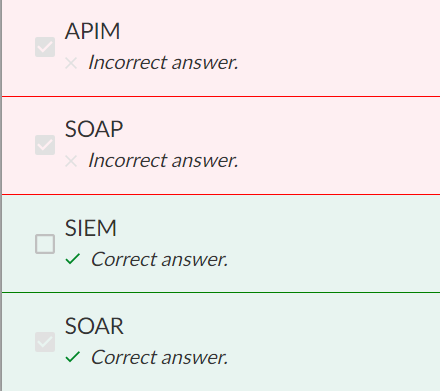Click the red divider between APIM and SOAP
This screenshot has width=440, height=391.
pyautogui.click(x=221, y=97)
